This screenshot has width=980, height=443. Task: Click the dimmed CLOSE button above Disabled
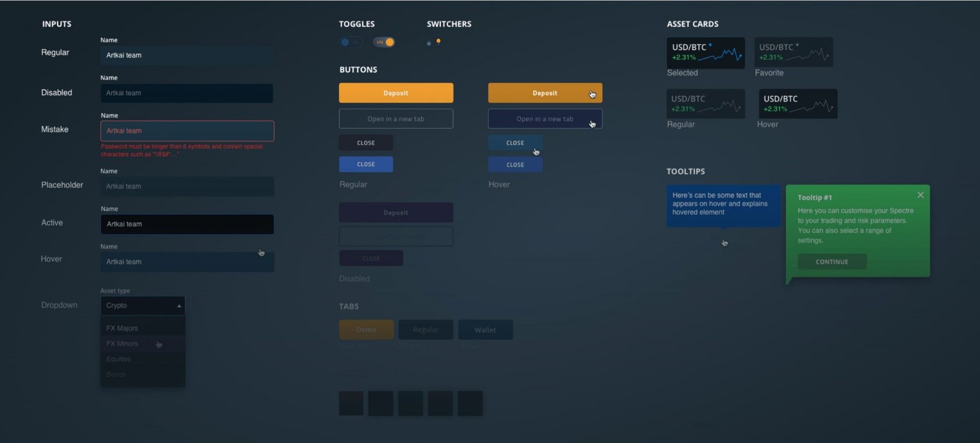371,258
